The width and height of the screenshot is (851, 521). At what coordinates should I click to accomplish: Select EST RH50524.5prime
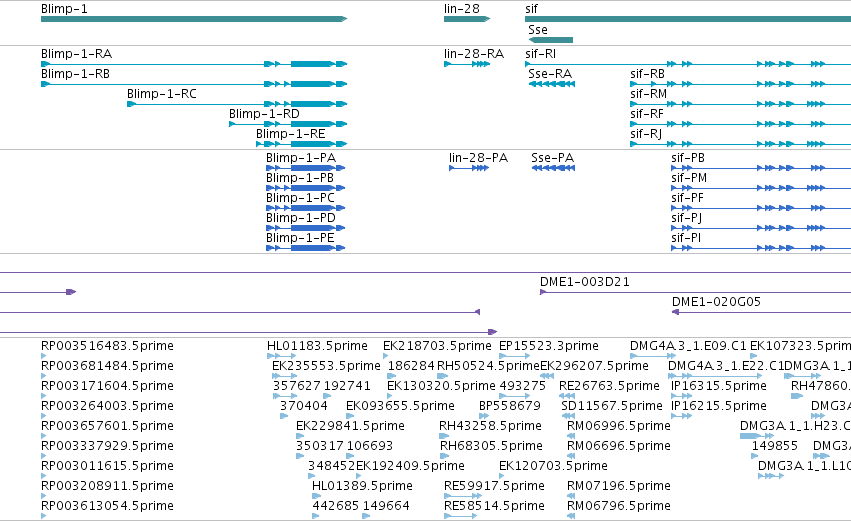coord(488,366)
